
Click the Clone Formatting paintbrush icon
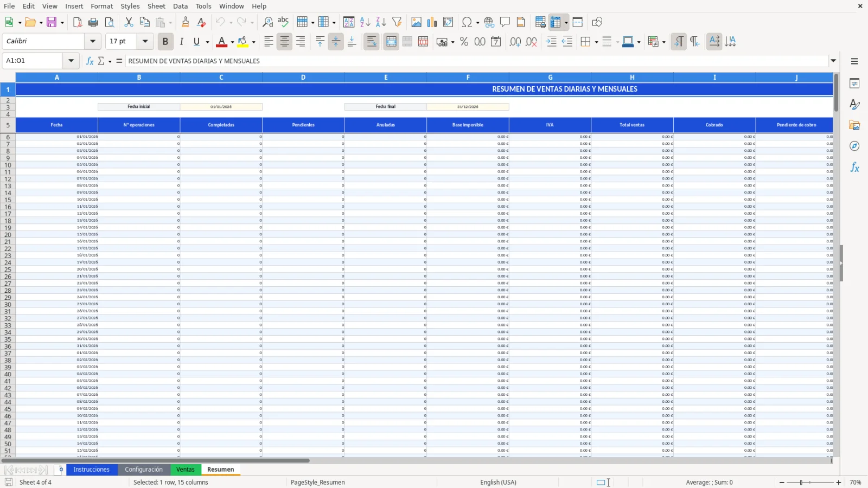click(186, 22)
